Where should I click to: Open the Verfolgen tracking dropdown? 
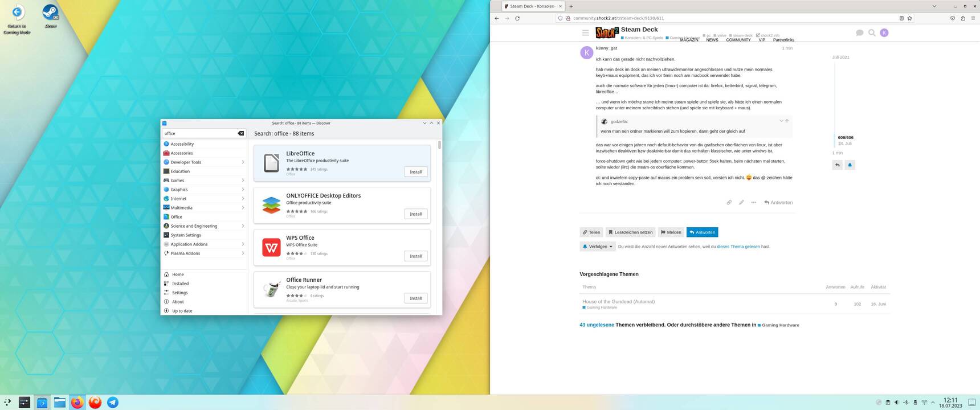(598, 247)
